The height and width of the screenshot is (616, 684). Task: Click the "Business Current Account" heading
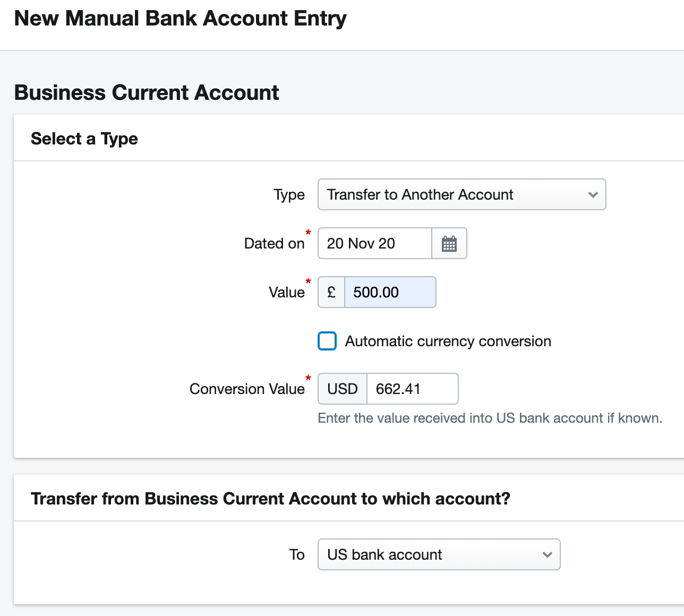[x=147, y=92]
